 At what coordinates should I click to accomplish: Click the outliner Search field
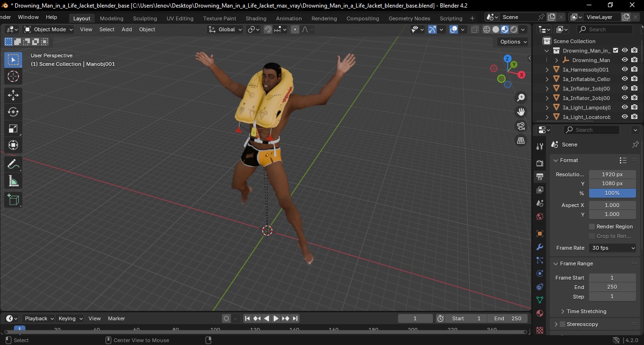[606, 29]
